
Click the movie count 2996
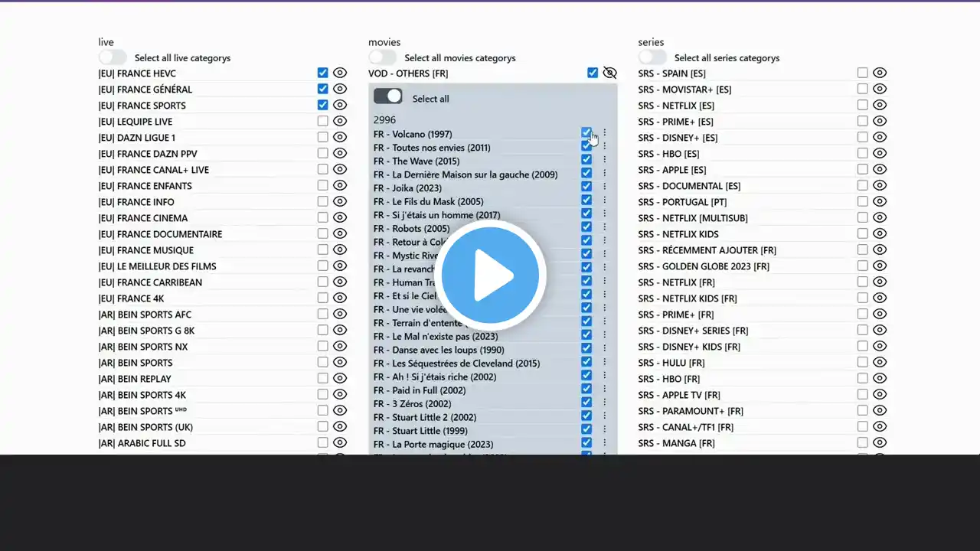pyautogui.click(x=384, y=120)
